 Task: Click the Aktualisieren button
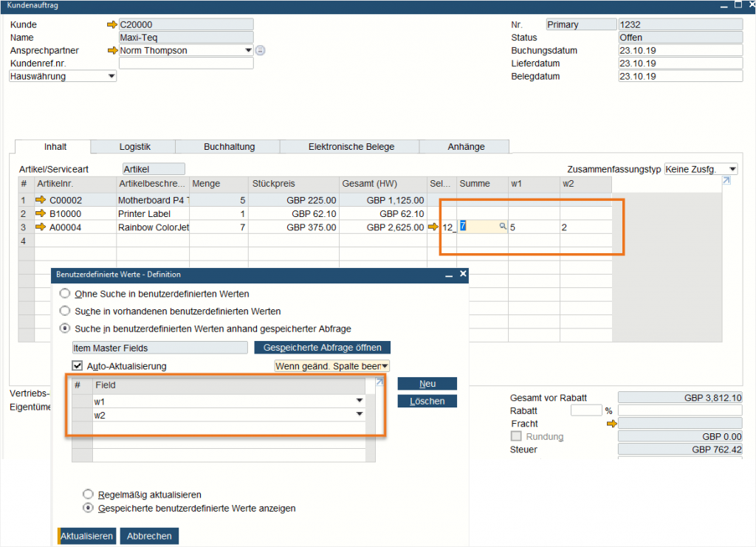(x=87, y=536)
